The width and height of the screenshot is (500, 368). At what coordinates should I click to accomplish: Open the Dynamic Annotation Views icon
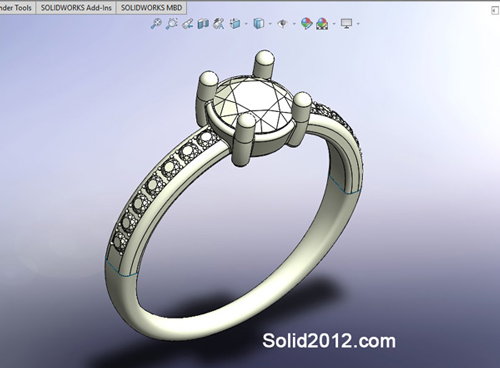(219, 24)
